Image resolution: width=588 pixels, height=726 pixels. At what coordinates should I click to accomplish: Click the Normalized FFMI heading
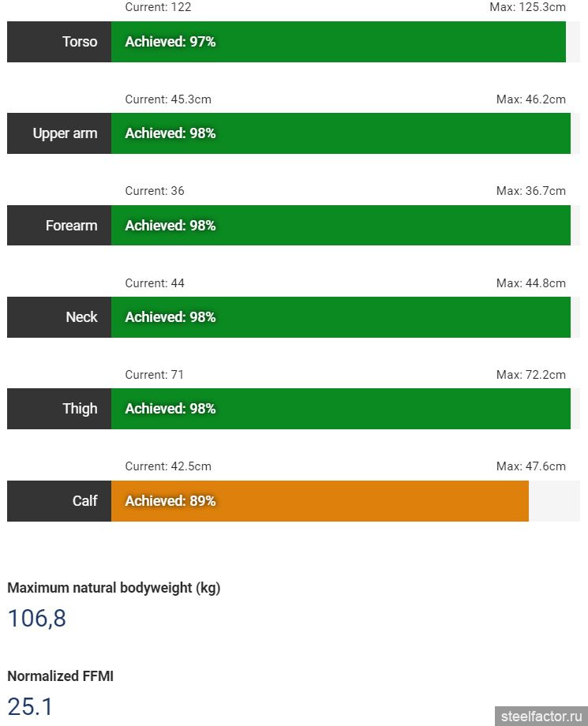[61, 676]
